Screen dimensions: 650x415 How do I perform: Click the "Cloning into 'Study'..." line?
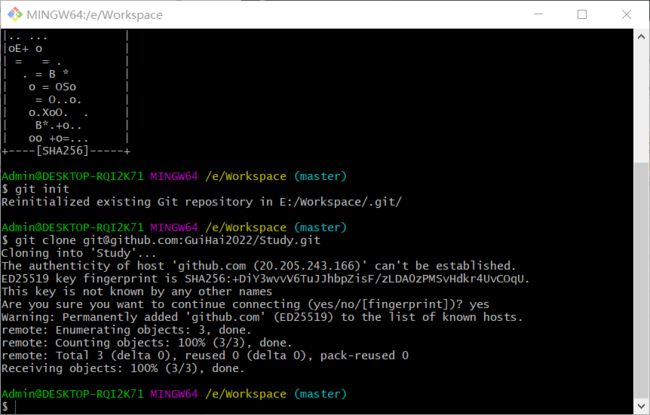[x=79, y=253]
